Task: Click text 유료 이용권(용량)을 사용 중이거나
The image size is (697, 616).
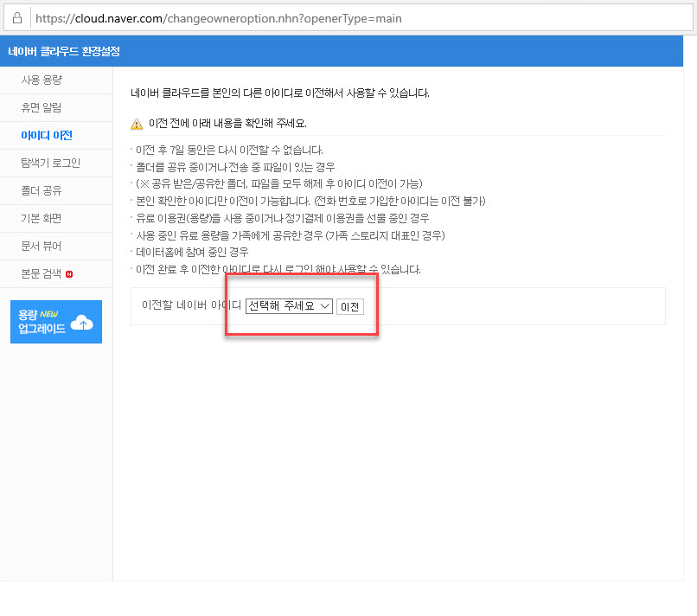Action: pos(210,218)
